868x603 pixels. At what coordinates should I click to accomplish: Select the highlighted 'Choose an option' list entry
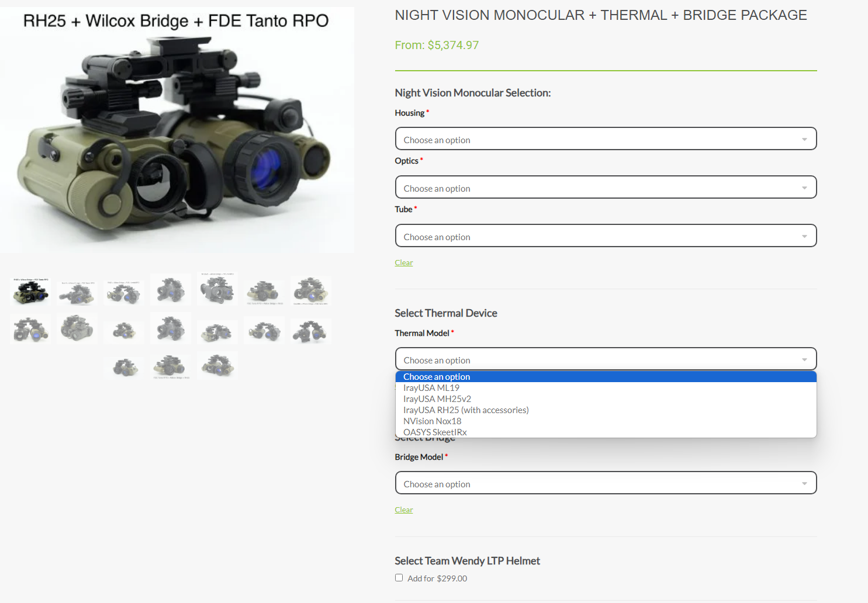pos(606,377)
